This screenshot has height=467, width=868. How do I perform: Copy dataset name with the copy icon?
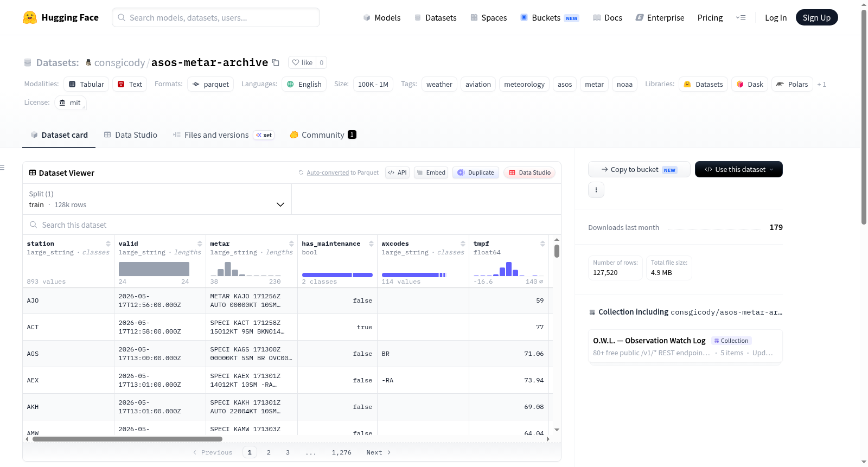[276, 62]
